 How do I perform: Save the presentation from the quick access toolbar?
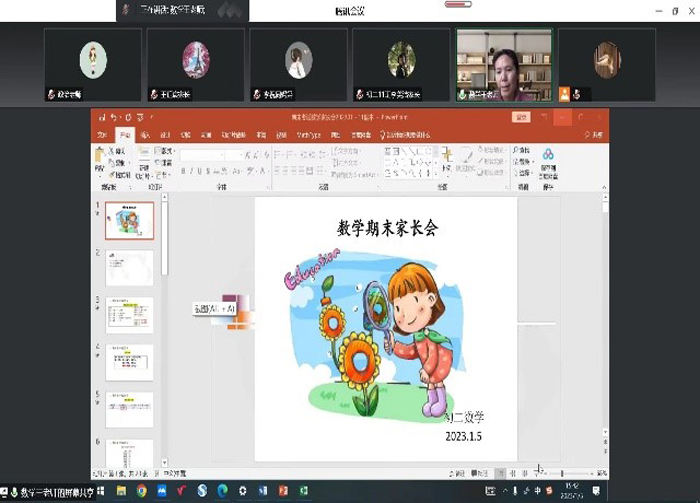(x=102, y=117)
